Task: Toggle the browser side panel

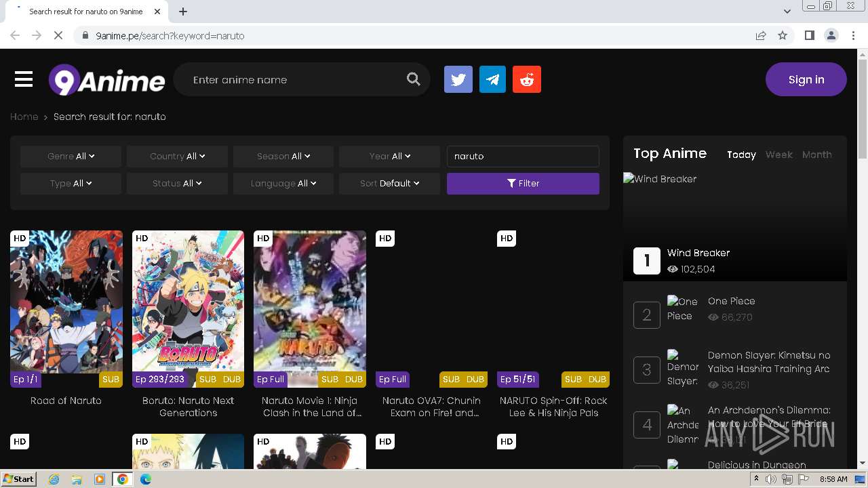Action: tap(809, 35)
